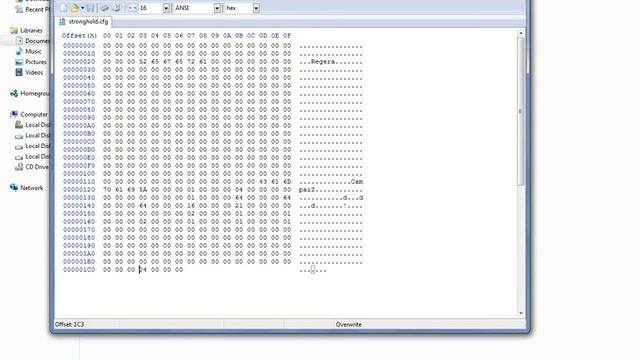Select Homegroup in Explorer sidebar
The height and width of the screenshot is (360, 640).
30,93
